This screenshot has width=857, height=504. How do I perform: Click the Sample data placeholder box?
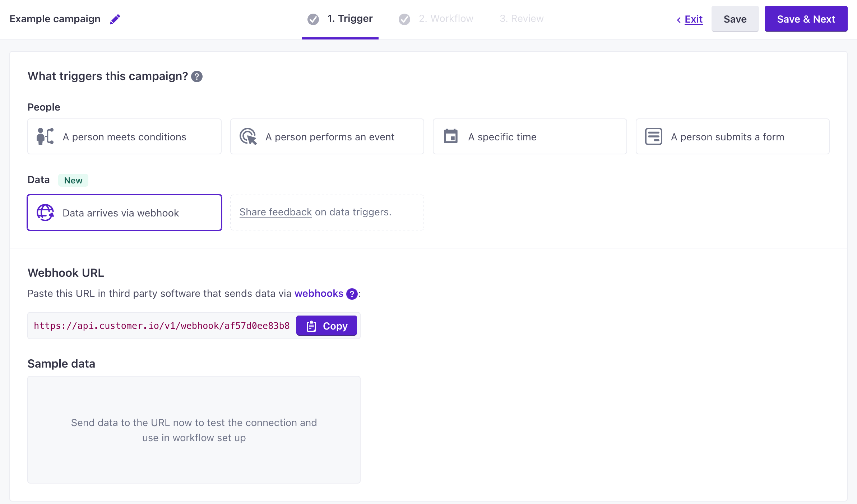click(194, 430)
